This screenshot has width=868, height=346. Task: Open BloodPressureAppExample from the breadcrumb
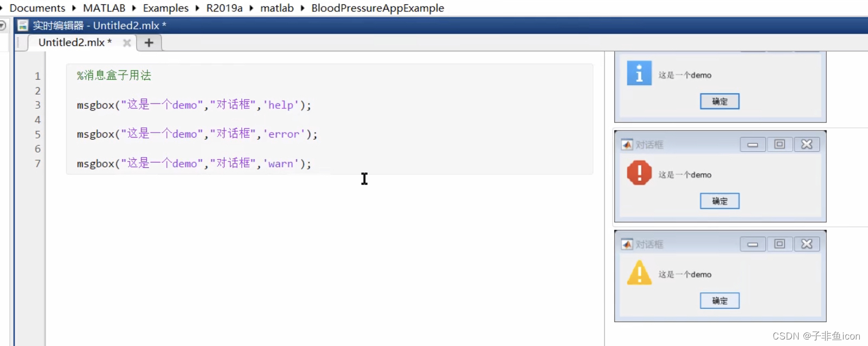point(377,8)
